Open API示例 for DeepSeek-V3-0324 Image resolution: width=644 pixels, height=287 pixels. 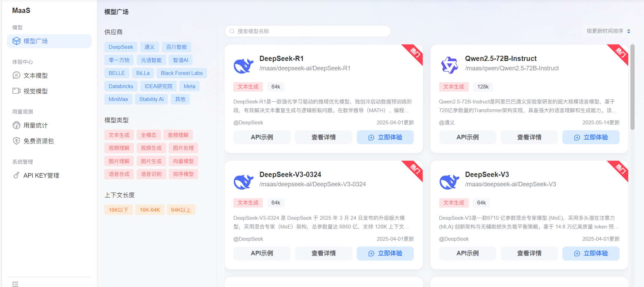point(262,254)
